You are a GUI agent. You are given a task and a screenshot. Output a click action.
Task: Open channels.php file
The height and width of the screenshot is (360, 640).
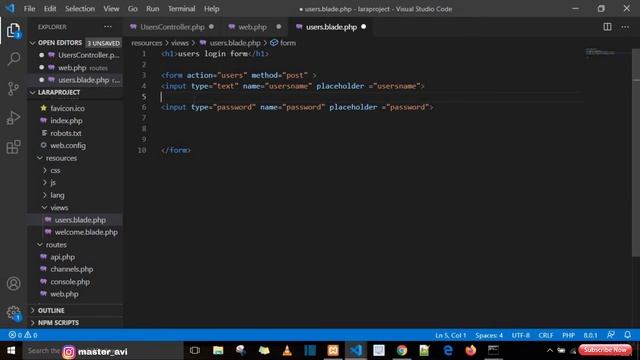(x=71, y=269)
